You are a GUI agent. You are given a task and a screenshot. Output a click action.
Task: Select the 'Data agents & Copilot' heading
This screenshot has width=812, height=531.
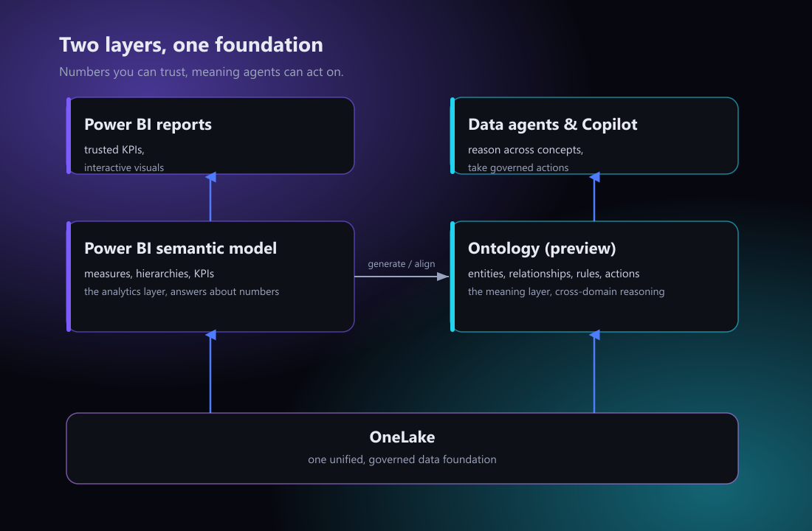[553, 125]
